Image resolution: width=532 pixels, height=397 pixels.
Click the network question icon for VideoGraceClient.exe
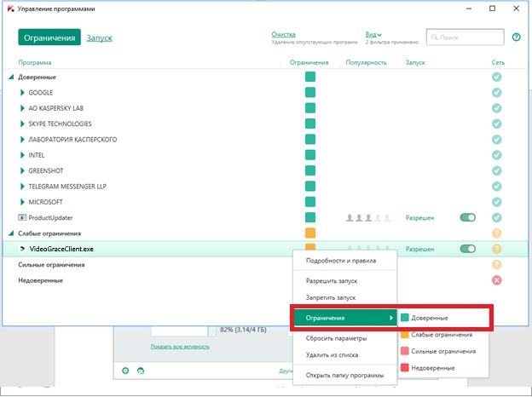pyautogui.click(x=497, y=249)
